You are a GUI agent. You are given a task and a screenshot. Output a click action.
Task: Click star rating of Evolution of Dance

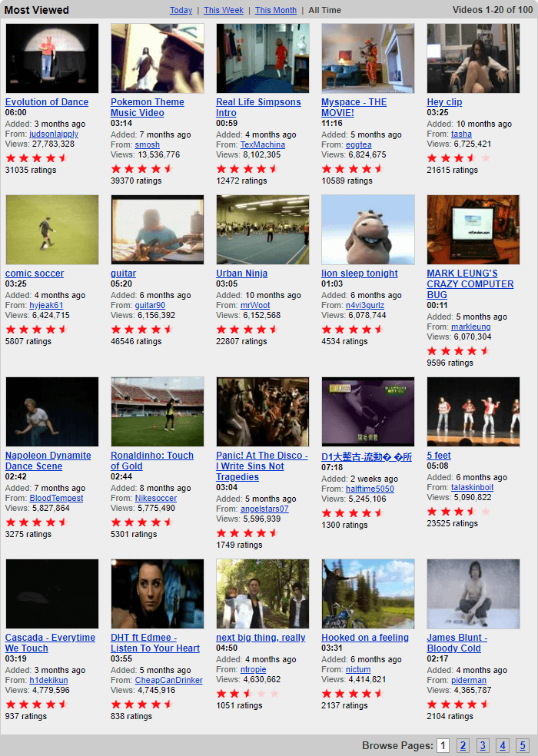click(36, 158)
